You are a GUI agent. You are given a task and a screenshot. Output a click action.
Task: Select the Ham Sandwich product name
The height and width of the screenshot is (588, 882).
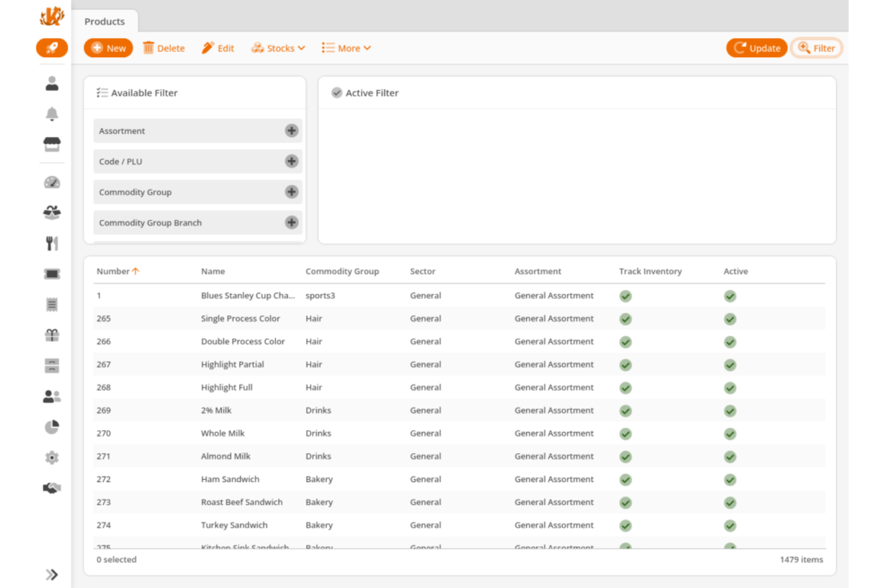pyautogui.click(x=230, y=479)
